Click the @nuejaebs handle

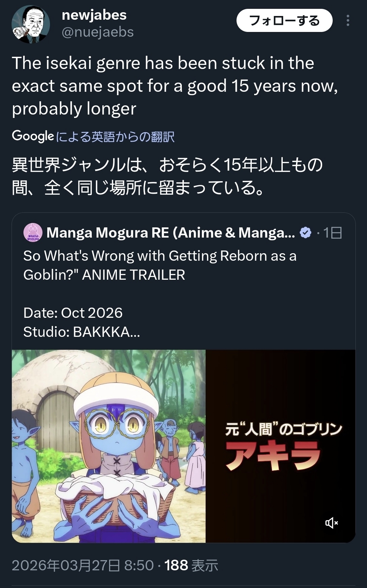click(x=98, y=32)
